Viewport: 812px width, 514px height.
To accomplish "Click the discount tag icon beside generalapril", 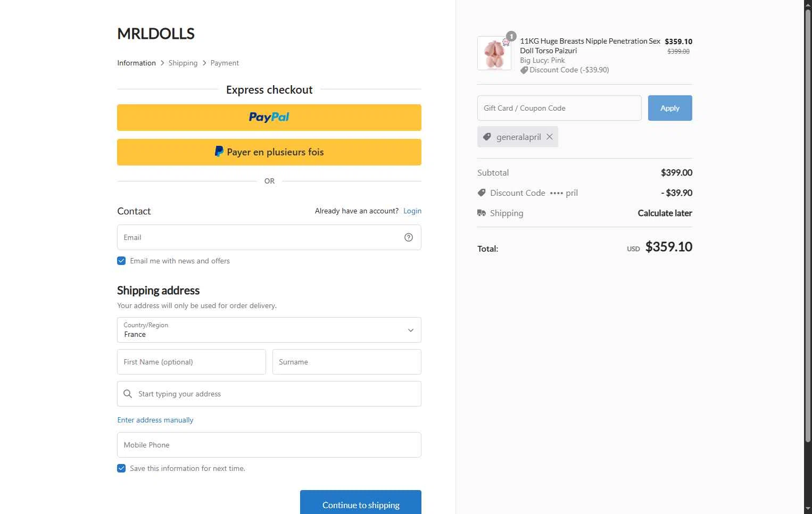I will click(487, 137).
